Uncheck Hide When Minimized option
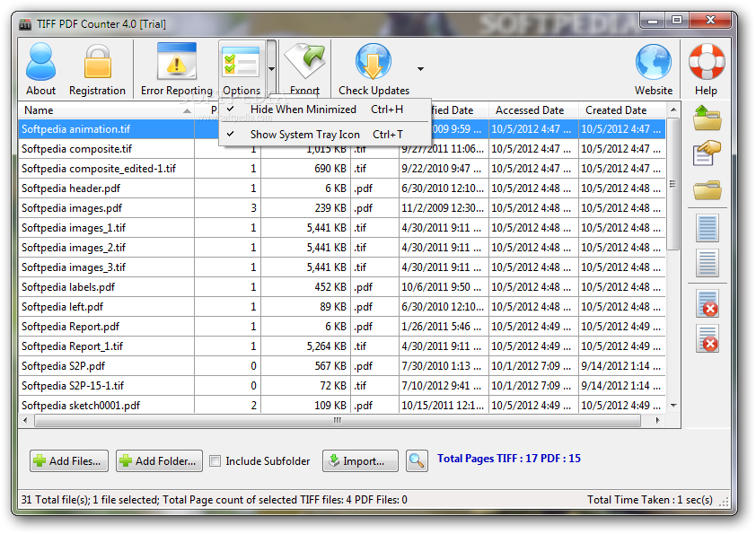This screenshot has height=534, width=756. pyautogui.click(x=323, y=109)
